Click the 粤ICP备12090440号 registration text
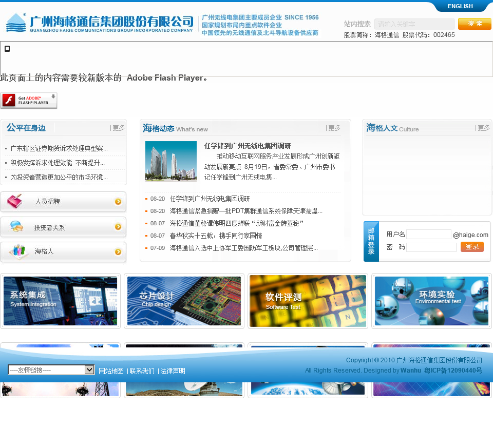The height and width of the screenshot is (448, 493). click(x=453, y=371)
